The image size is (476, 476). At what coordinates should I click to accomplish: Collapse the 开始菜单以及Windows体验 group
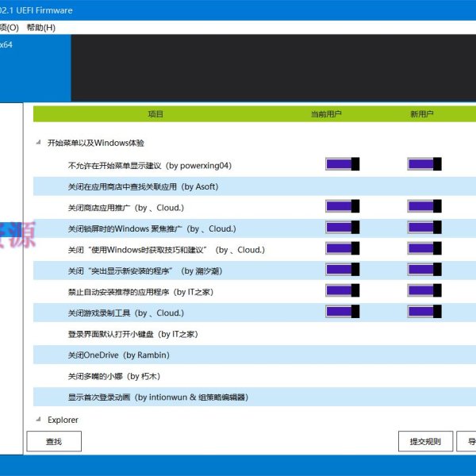pyautogui.click(x=38, y=142)
